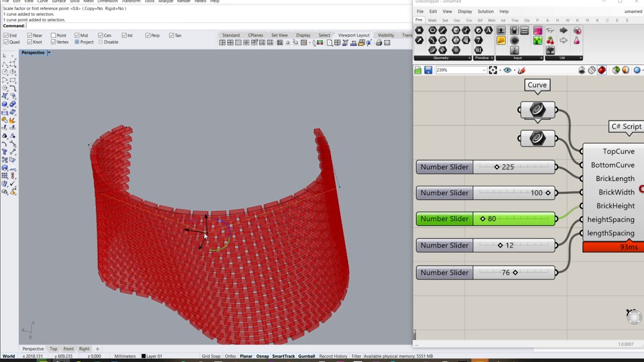Select the Integer parameter icon showing 7

click(x=478, y=40)
